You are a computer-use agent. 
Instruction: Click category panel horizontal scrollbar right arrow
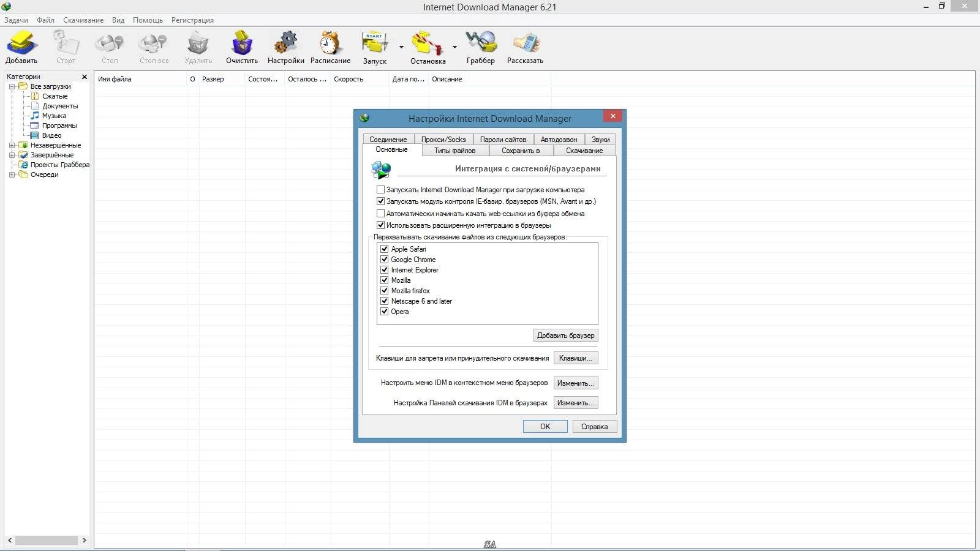point(84,540)
